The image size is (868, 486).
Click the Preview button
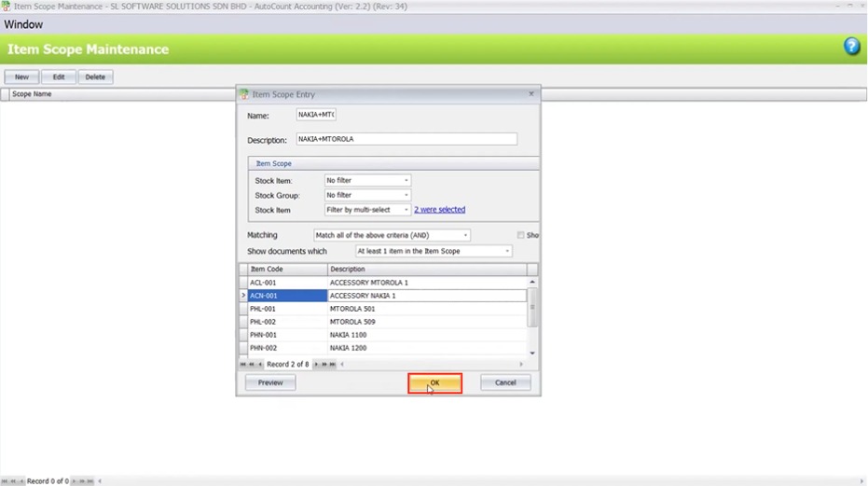pyautogui.click(x=270, y=382)
